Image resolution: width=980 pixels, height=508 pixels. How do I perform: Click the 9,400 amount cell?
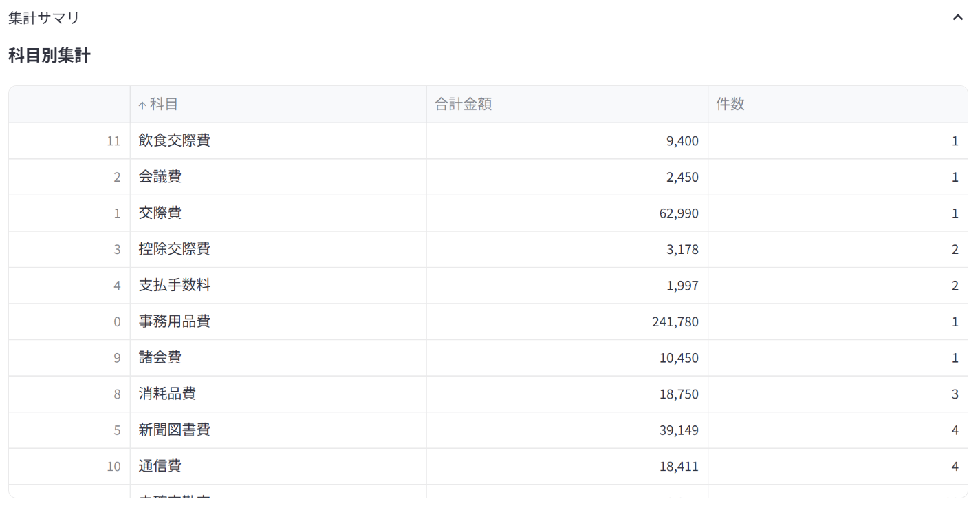[x=567, y=141]
